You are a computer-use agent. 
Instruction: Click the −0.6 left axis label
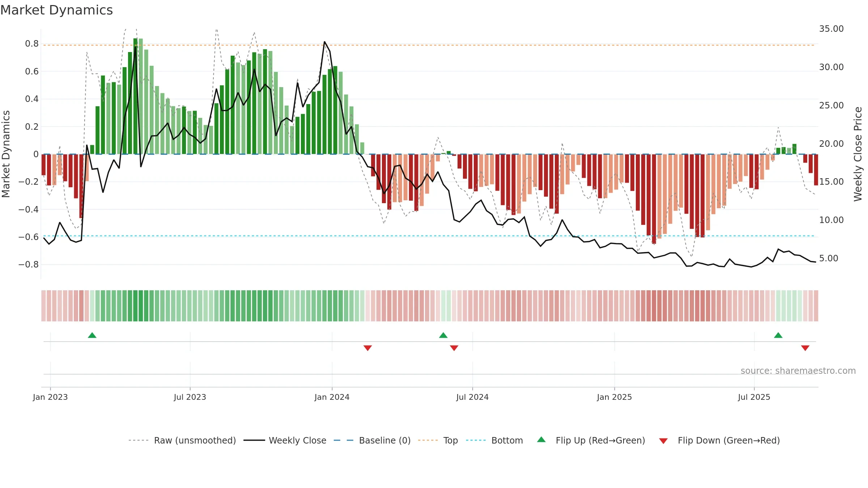(29, 237)
